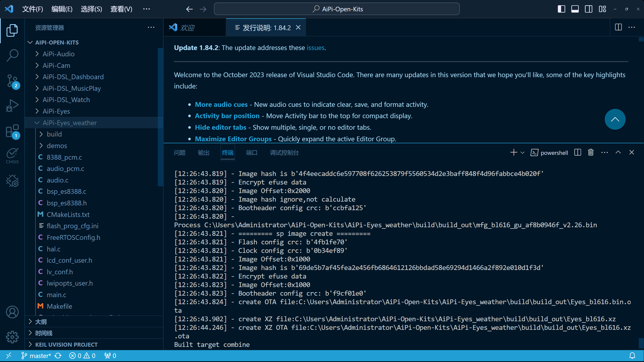
Task: Maximize the panel with up chevron
Action: point(618,152)
